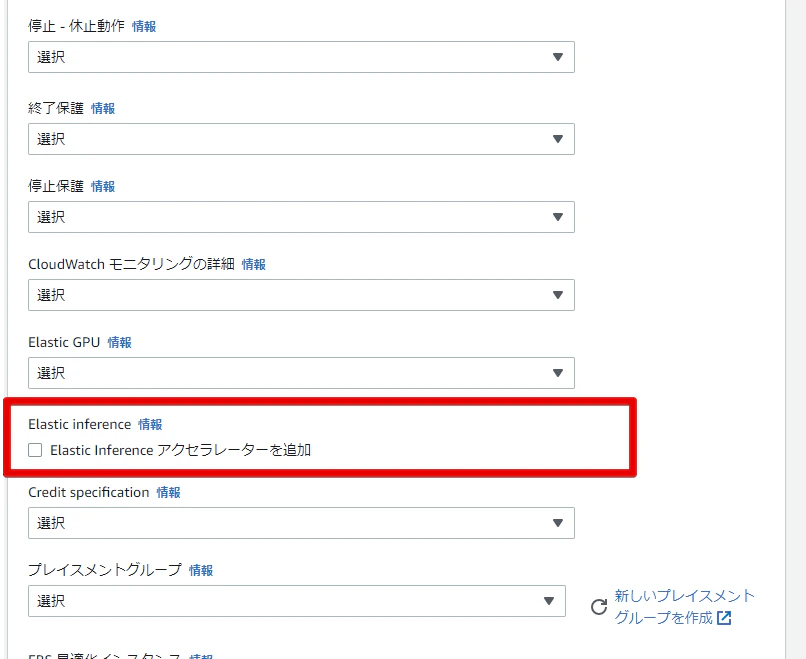Open the プレイスメントグループ dropdown
The height and width of the screenshot is (659, 806).
[x=297, y=601]
